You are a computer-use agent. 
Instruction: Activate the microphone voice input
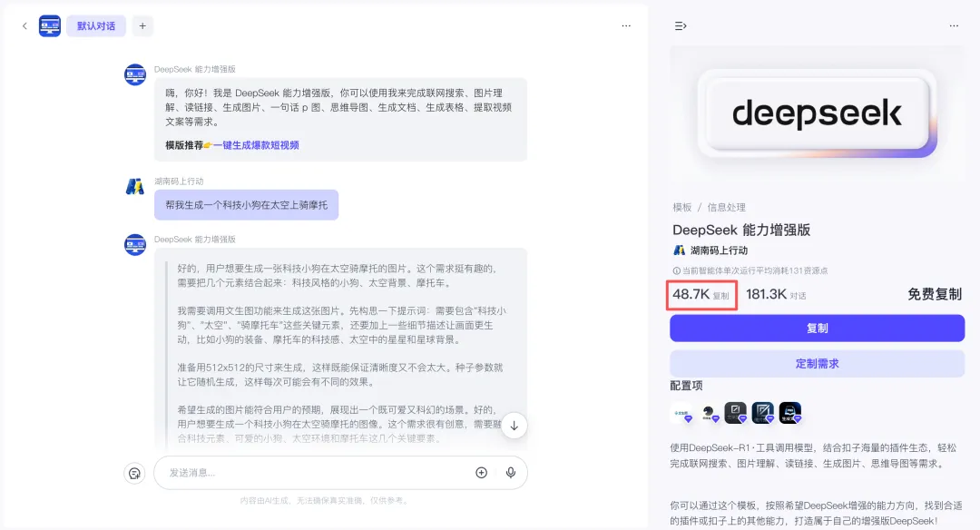click(x=511, y=473)
